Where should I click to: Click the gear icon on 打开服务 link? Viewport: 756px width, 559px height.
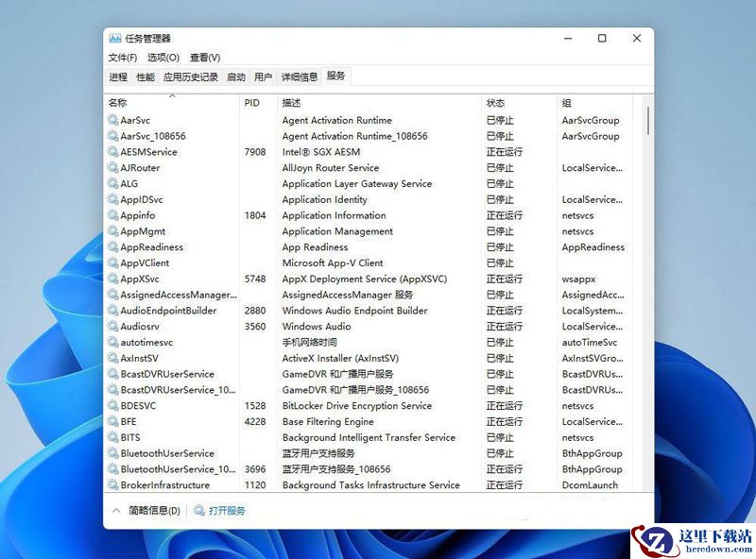pyautogui.click(x=199, y=510)
